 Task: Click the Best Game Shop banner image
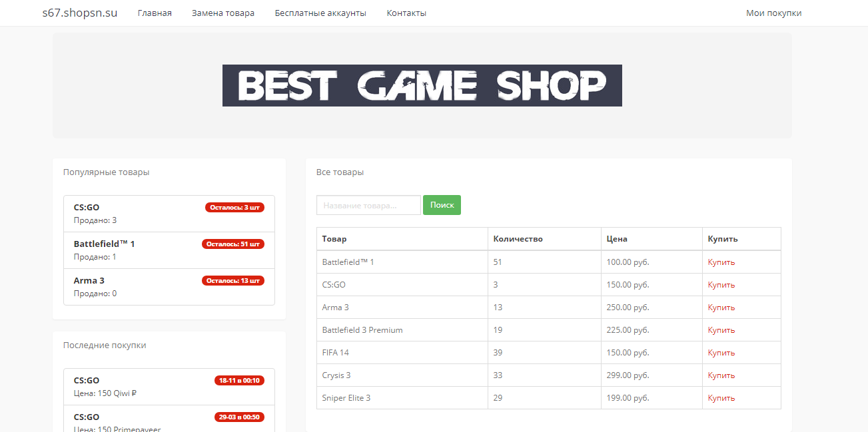(422, 85)
